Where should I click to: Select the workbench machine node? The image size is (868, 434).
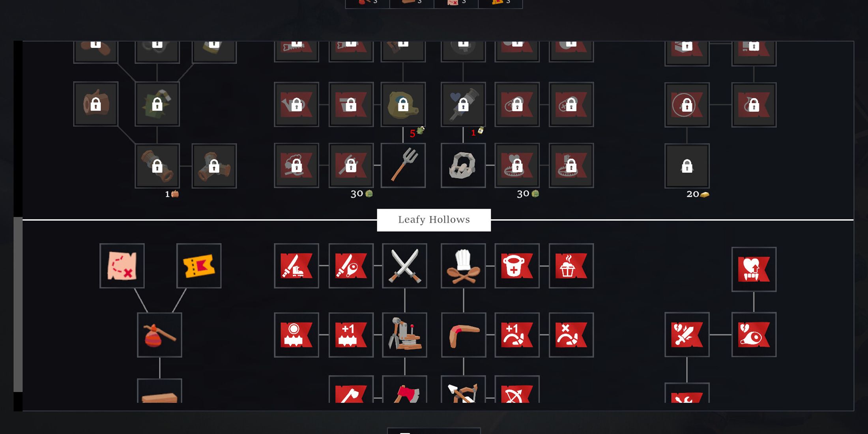(404, 335)
